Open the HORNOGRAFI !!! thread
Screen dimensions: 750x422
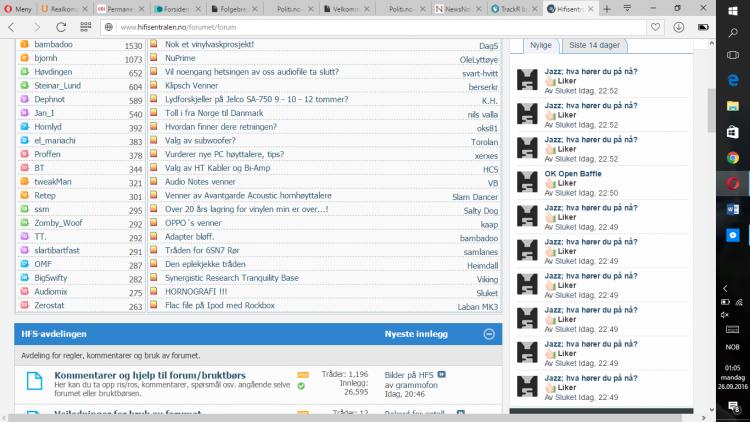click(x=196, y=291)
